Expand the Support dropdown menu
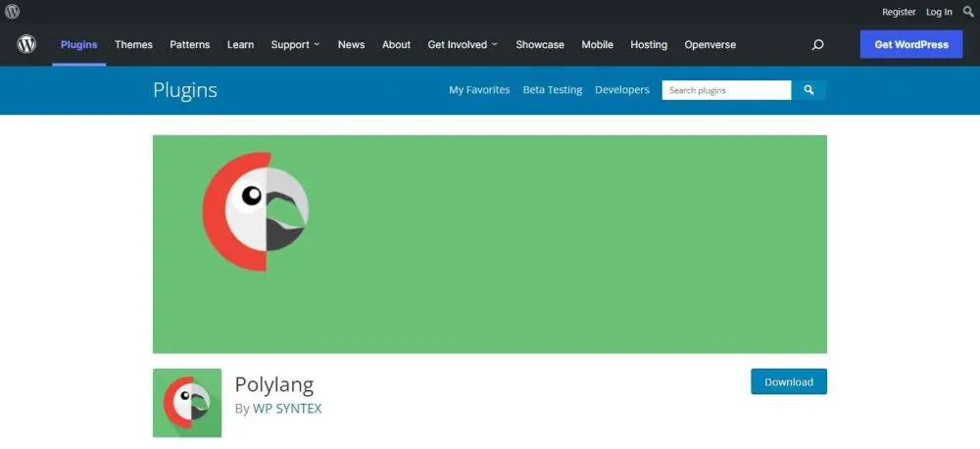 pyautogui.click(x=295, y=45)
